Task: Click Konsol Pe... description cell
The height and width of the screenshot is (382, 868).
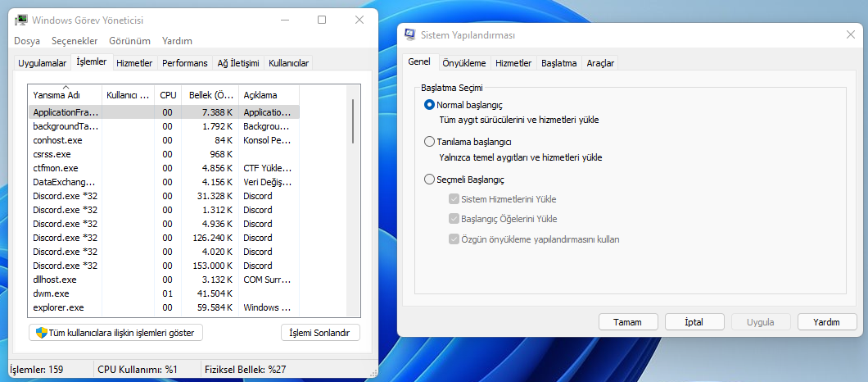Action: click(x=267, y=140)
